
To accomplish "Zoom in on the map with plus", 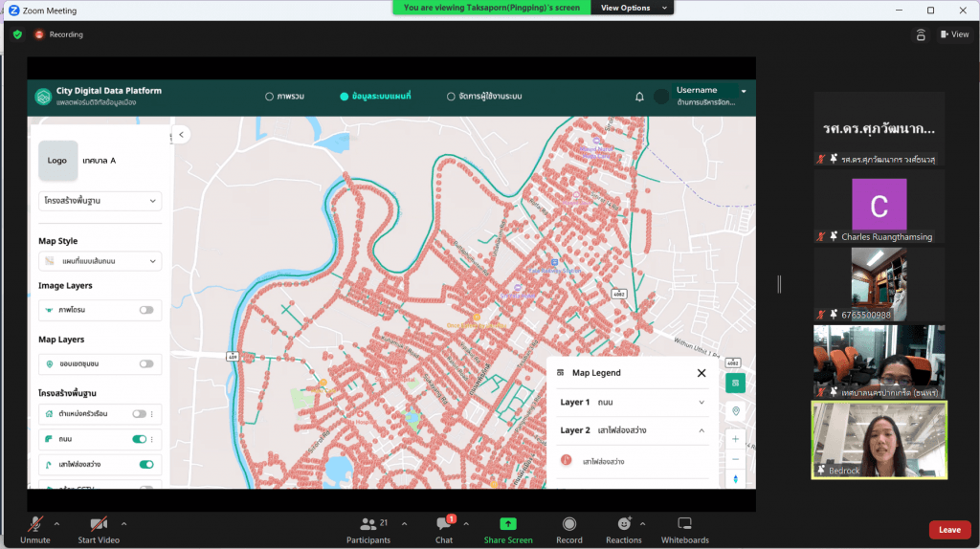I will [x=736, y=439].
